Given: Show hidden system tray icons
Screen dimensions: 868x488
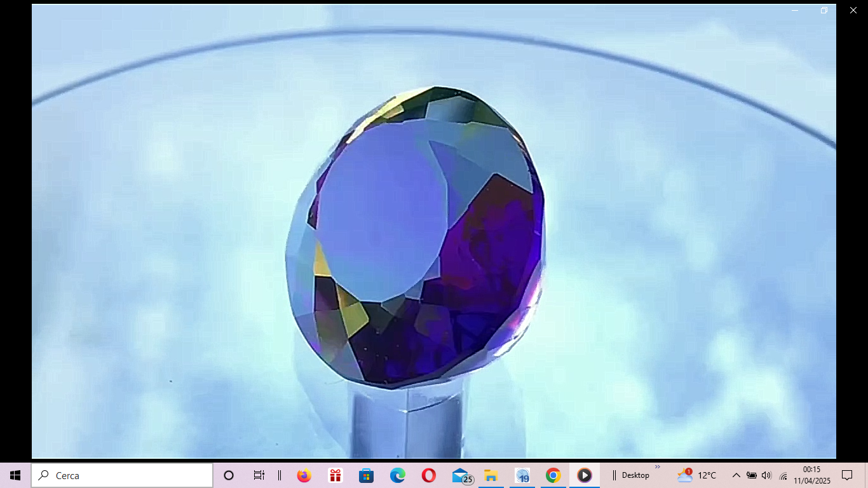Looking at the screenshot, I should (736, 475).
